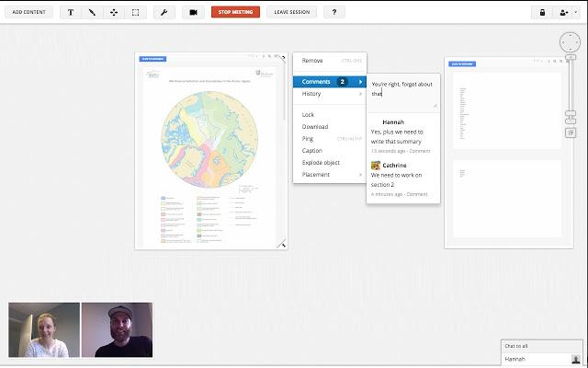Click Hannah's comment about the summary

(397, 137)
